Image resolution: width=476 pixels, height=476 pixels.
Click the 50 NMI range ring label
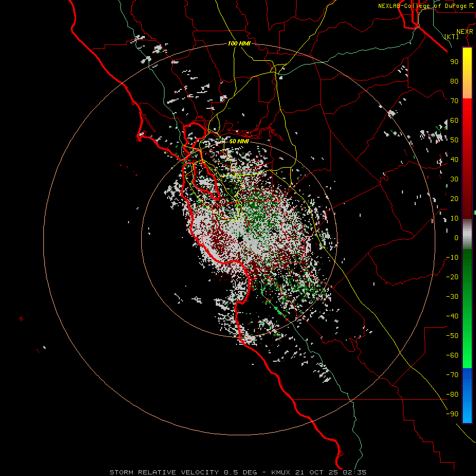point(239,141)
